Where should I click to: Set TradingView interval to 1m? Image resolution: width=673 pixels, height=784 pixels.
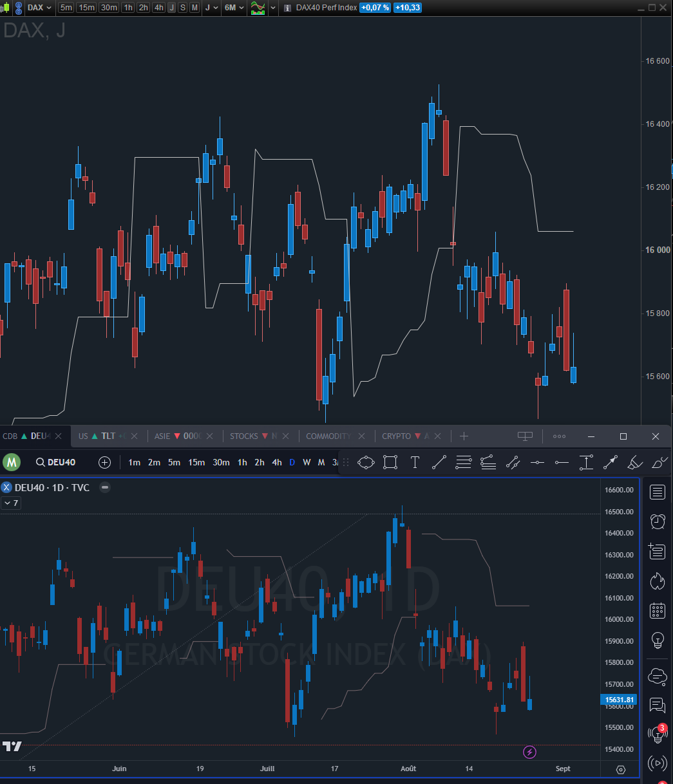click(134, 462)
